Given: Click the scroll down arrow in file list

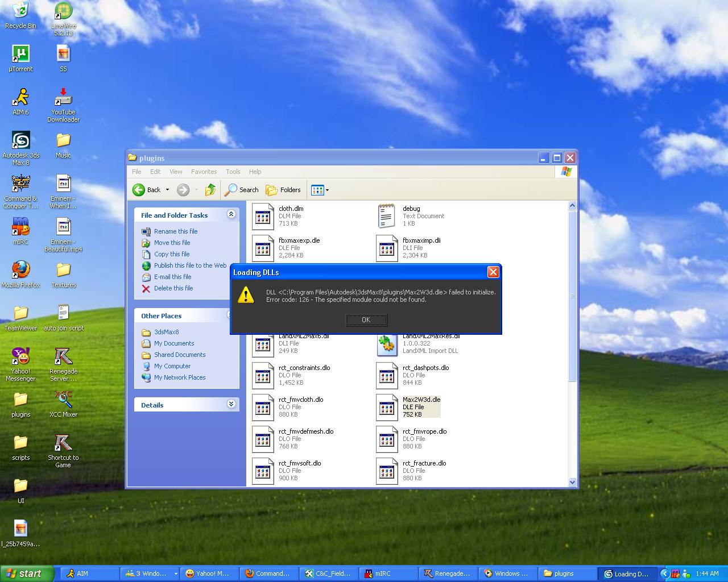Looking at the screenshot, I should point(572,482).
